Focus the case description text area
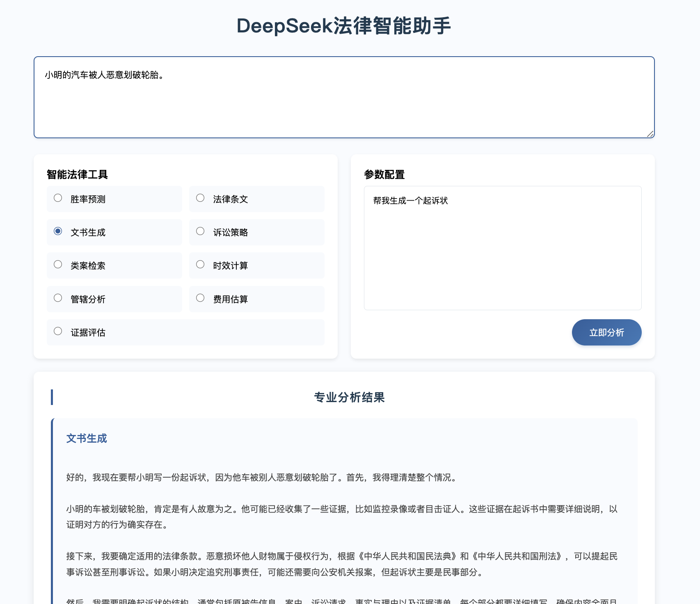 pos(344,97)
